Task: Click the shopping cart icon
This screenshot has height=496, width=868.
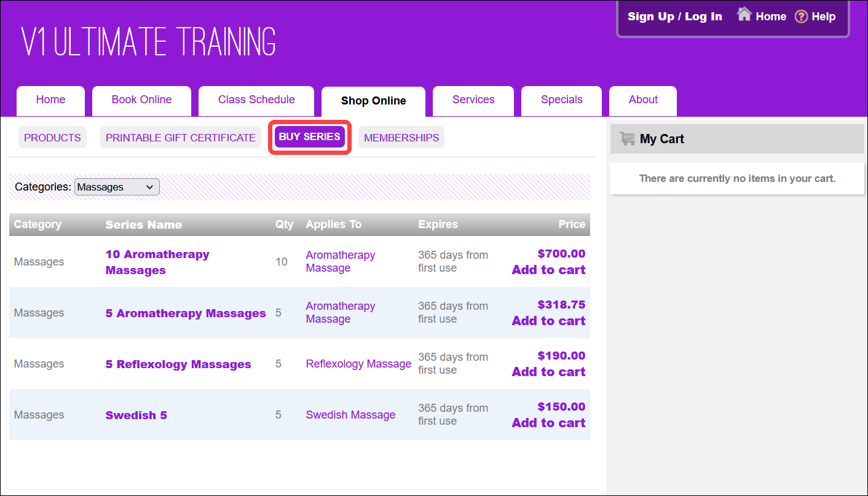Action: point(627,138)
